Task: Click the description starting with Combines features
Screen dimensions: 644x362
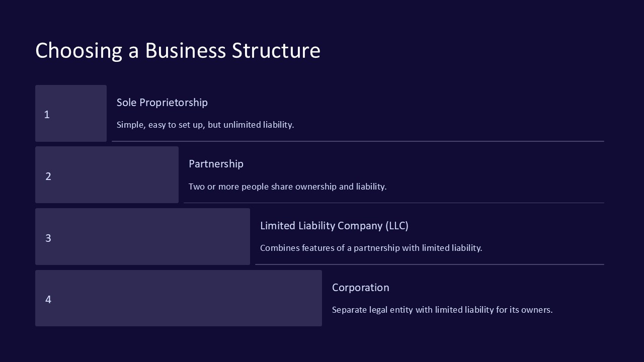Action: click(x=371, y=248)
